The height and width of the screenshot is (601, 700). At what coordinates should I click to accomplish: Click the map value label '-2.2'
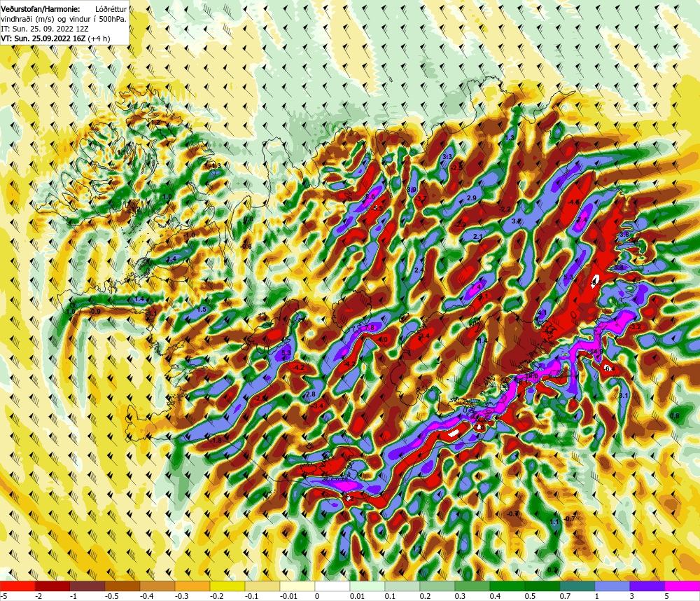[x=505, y=209]
